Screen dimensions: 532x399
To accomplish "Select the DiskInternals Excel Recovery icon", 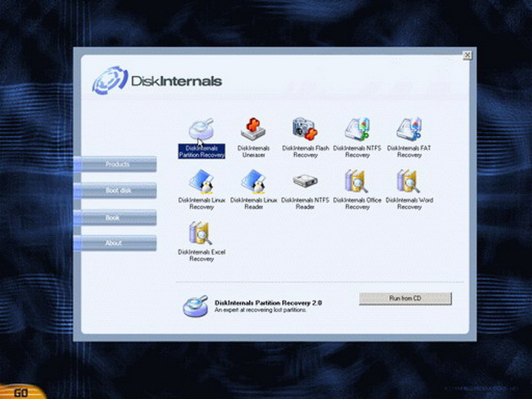I will tap(200, 233).
